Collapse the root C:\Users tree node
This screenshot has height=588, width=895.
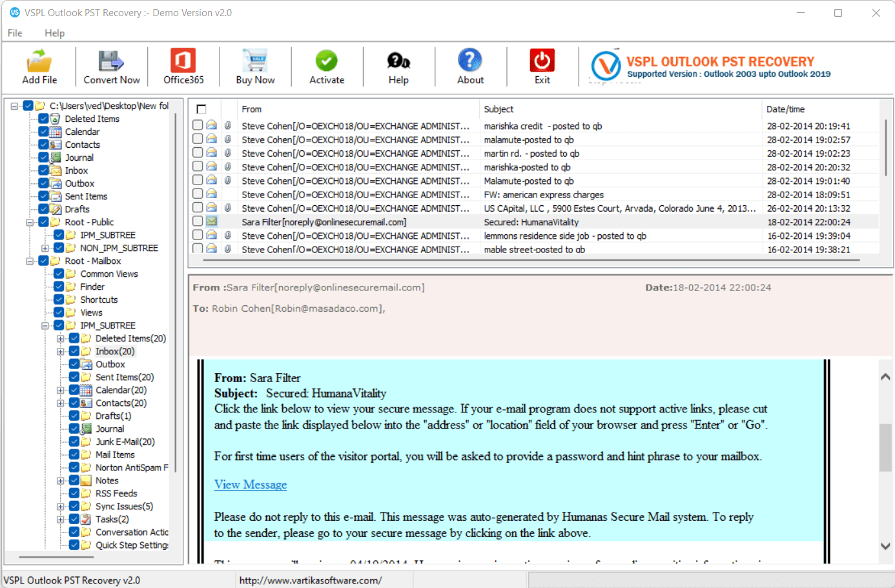pos(14,106)
